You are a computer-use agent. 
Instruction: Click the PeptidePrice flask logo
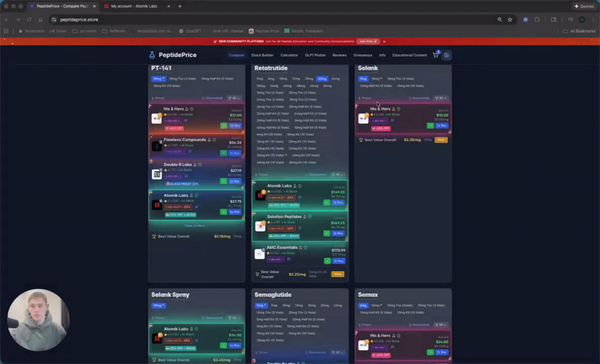click(152, 54)
